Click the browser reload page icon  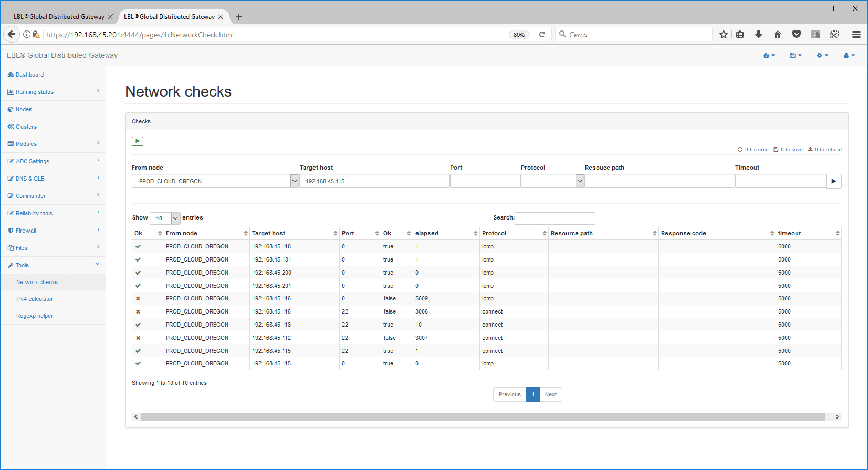click(x=542, y=35)
